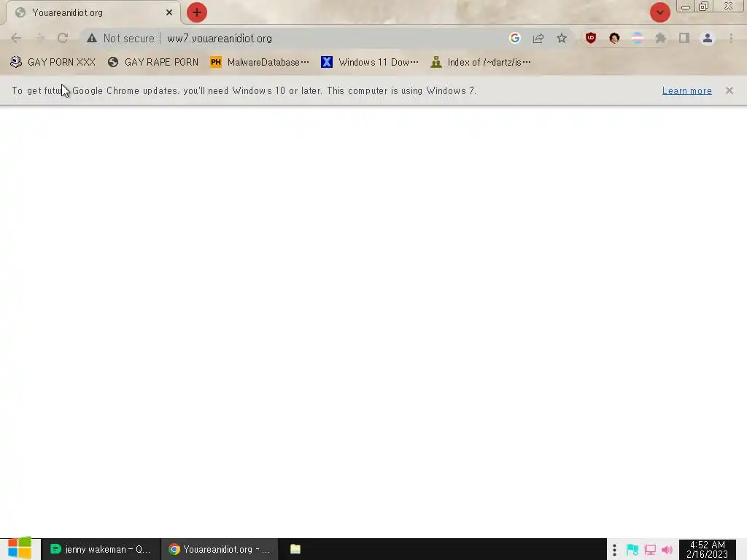Open the Windows Start button
Screen dimensions: 747x560
point(20,548)
